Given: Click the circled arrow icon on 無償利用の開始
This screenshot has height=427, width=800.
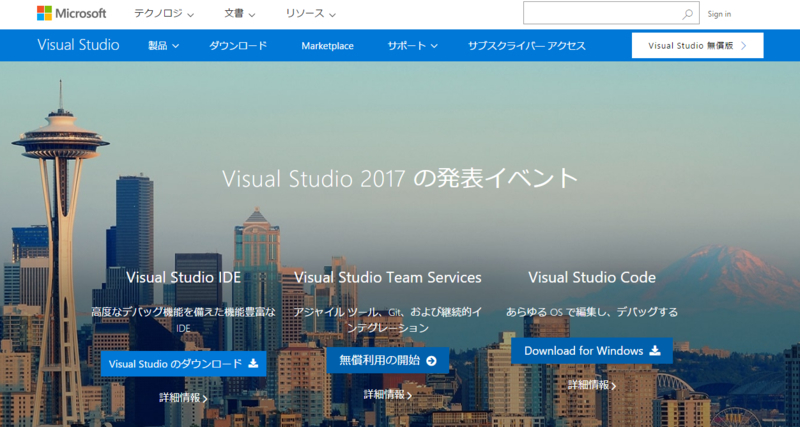Looking at the screenshot, I should [x=432, y=361].
